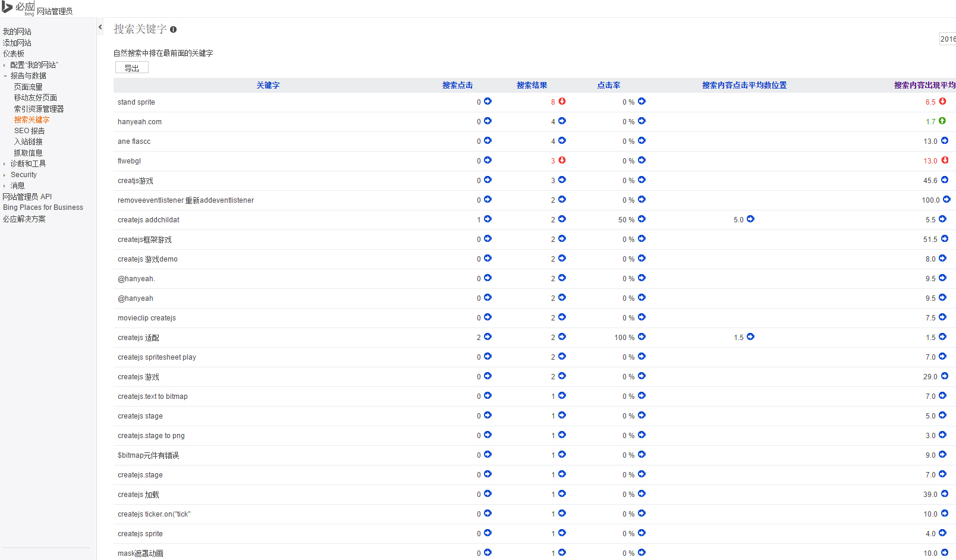Click trend icon beside 100 % for createjs 适配
The width and height of the screenshot is (956, 560).
pos(641,337)
